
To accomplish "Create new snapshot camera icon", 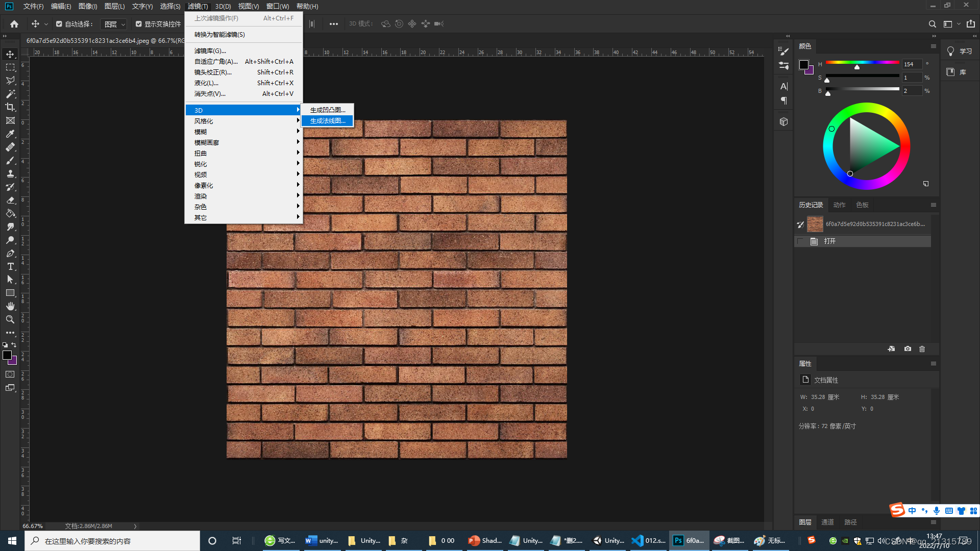I will pos(908,349).
